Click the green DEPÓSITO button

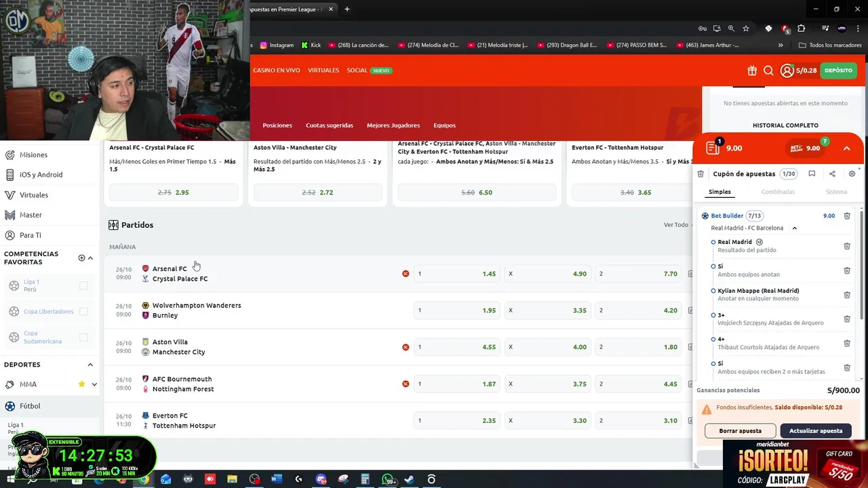[838, 70]
